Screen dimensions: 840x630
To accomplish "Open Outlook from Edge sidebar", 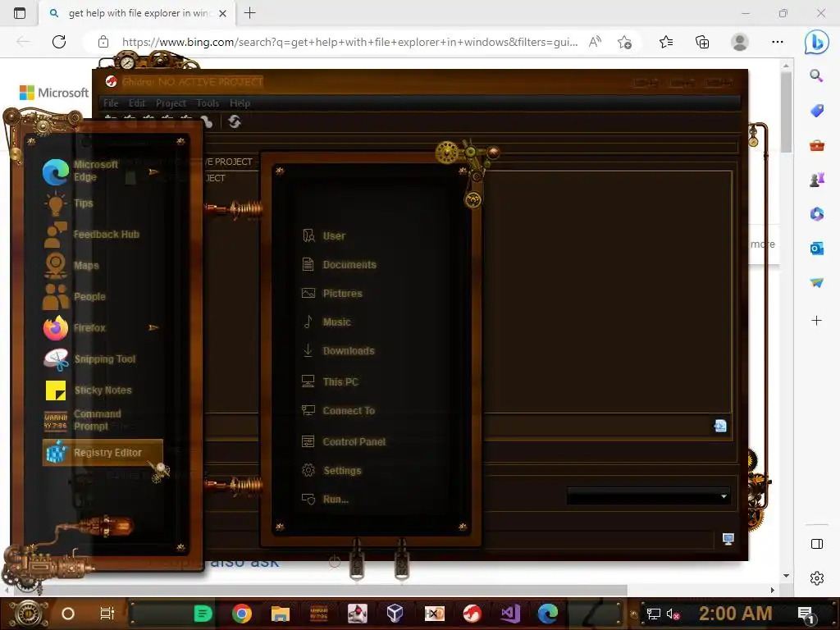I will 816,248.
